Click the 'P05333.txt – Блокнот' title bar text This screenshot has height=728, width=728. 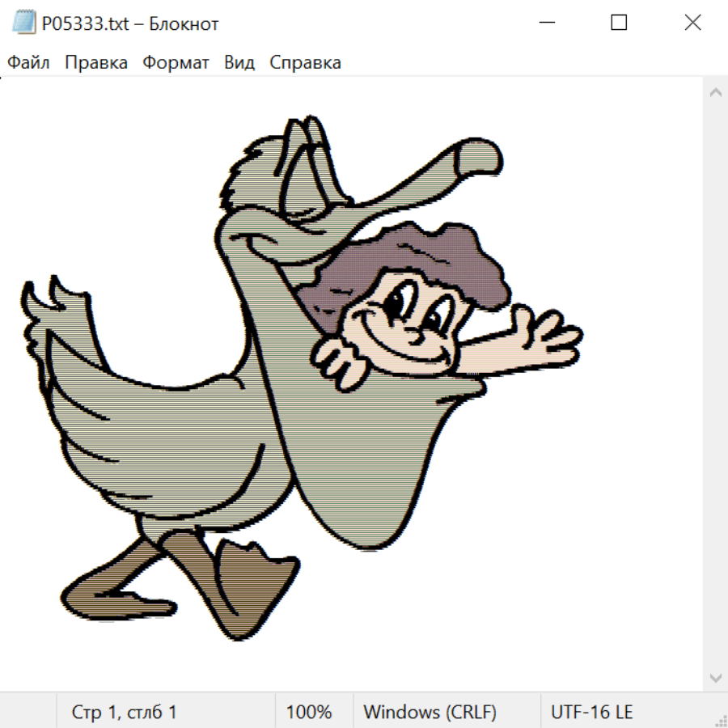[x=130, y=23]
